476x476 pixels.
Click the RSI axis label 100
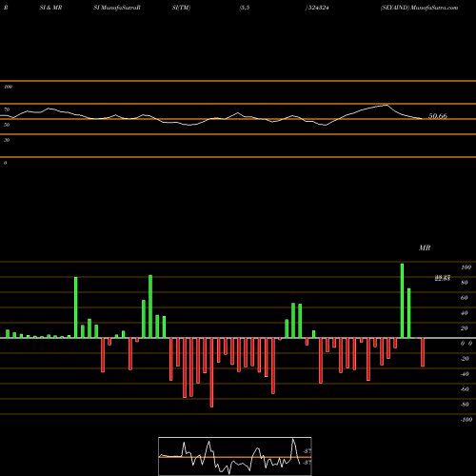8,87
